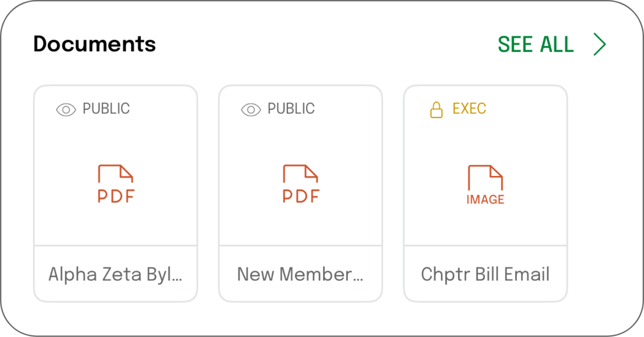Click the PUBLIC label on New Member card
The height and width of the screenshot is (337, 644).
[x=291, y=109]
